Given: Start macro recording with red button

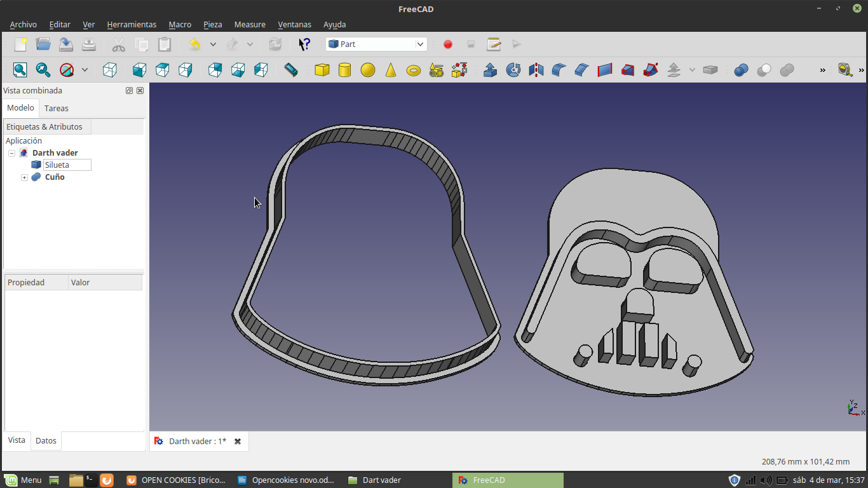Looking at the screenshot, I should point(448,44).
